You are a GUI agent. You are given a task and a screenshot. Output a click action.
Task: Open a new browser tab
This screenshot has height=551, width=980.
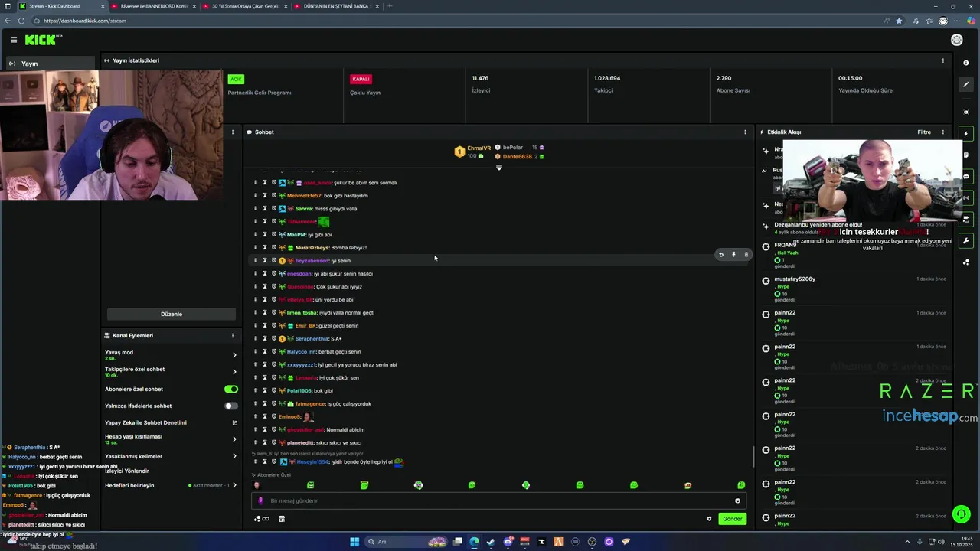pyautogui.click(x=390, y=6)
